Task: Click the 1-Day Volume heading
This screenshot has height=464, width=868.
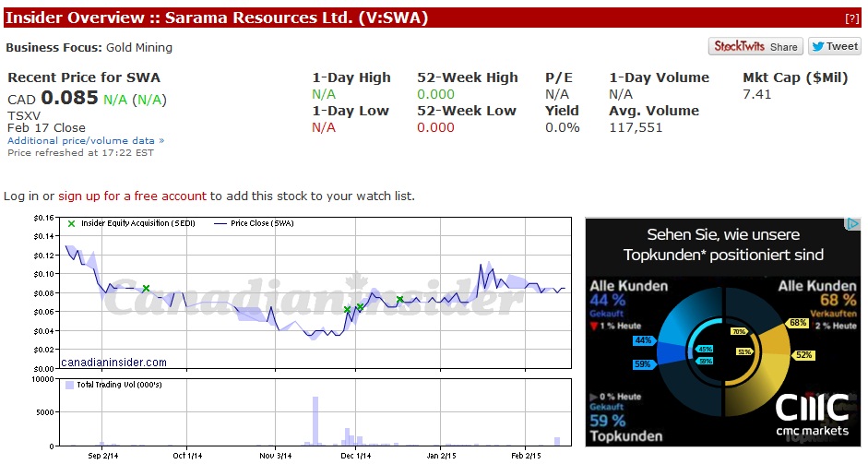Action: point(660,77)
